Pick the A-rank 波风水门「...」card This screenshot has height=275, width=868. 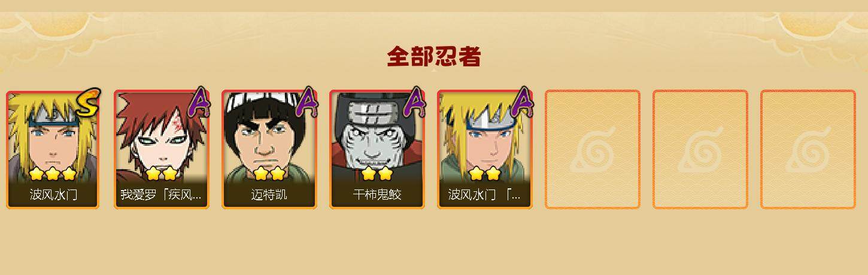(485, 149)
